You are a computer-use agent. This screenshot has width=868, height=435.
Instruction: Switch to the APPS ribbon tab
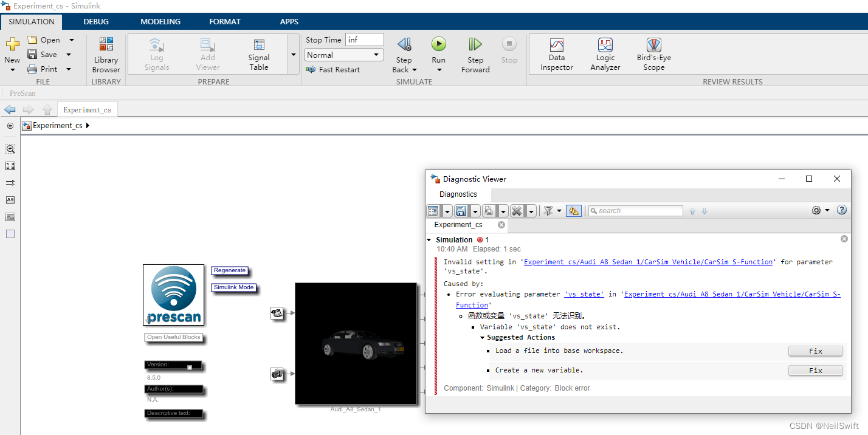pos(289,21)
